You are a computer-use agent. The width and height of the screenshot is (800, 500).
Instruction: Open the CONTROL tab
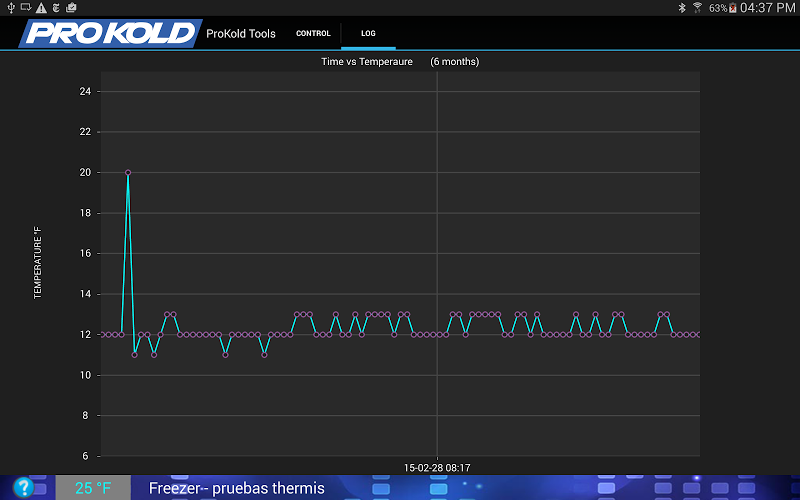pos(313,33)
